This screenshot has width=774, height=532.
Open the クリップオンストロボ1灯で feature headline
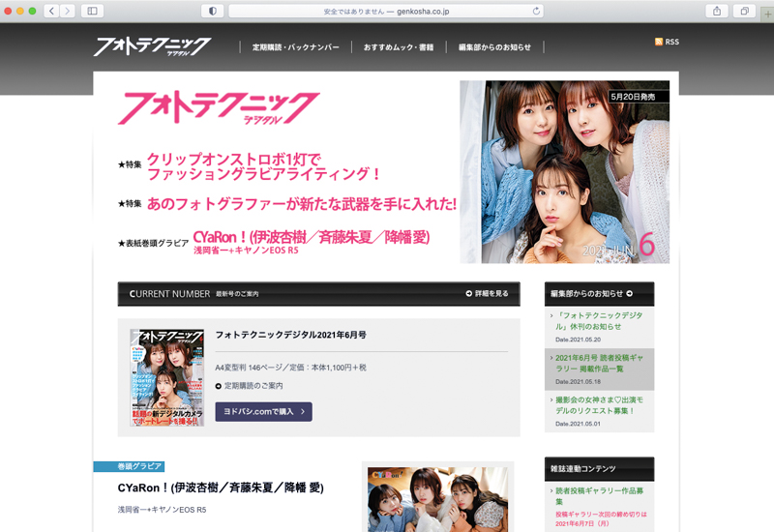tap(263, 166)
